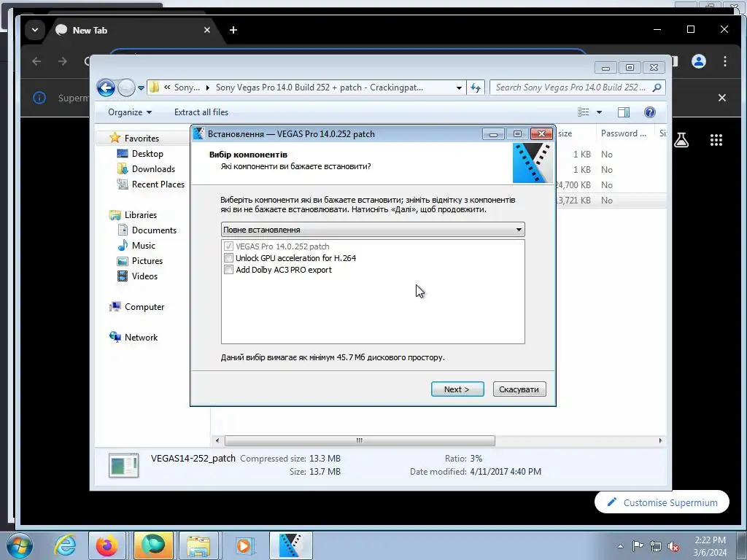Click the Password column header

(x=625, y=133)
